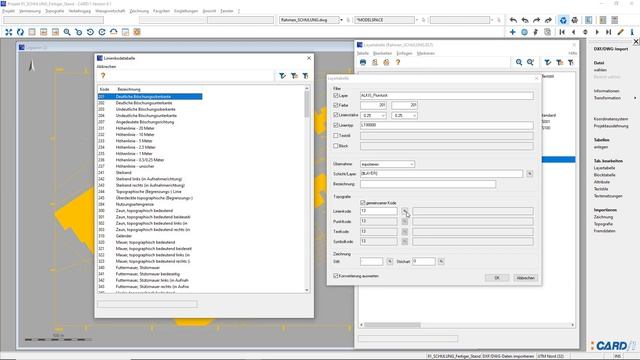Open help question mark in Layertabelle window
This screenshot has width=640, height=360.
tap(398, 62)
